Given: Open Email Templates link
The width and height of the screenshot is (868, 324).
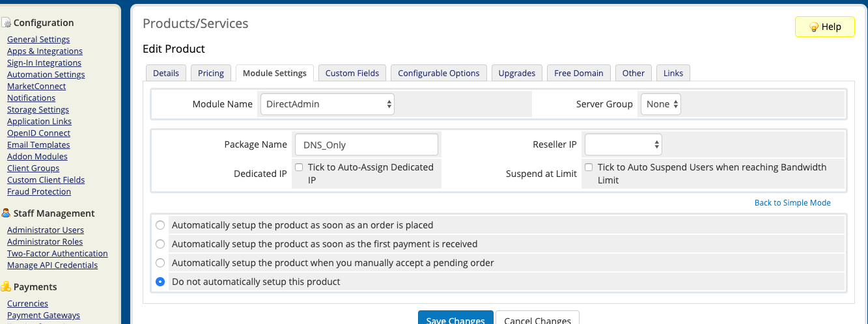Looking at the screenshot, I should tap(38, 145).
